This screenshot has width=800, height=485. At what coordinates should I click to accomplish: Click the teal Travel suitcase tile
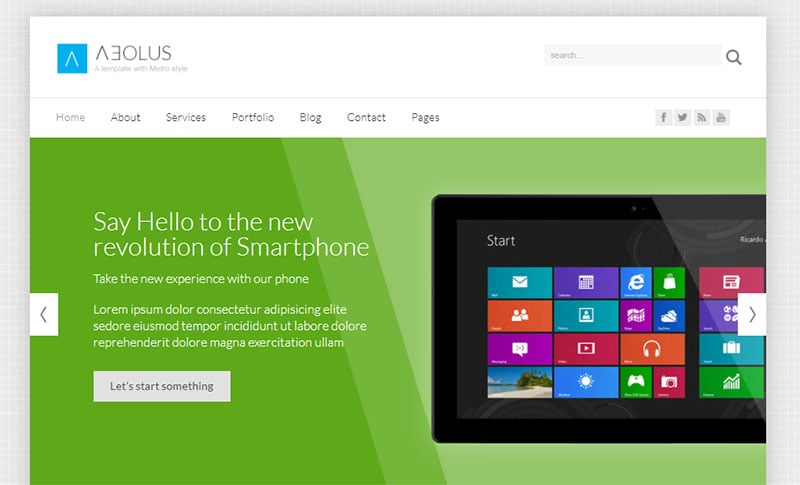[x=732, y=349]
